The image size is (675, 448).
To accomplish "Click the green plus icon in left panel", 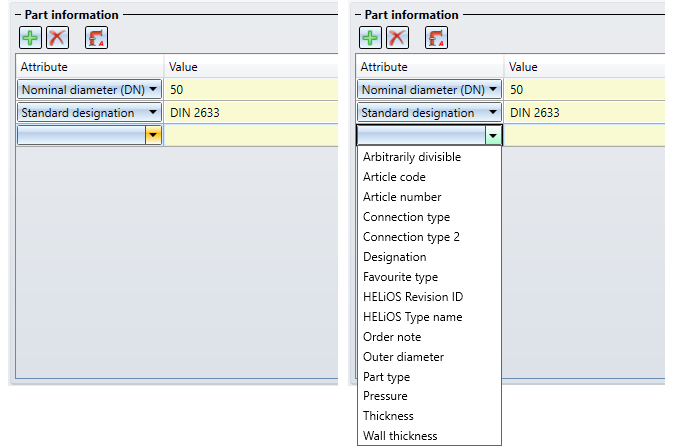I will (30, 38).
